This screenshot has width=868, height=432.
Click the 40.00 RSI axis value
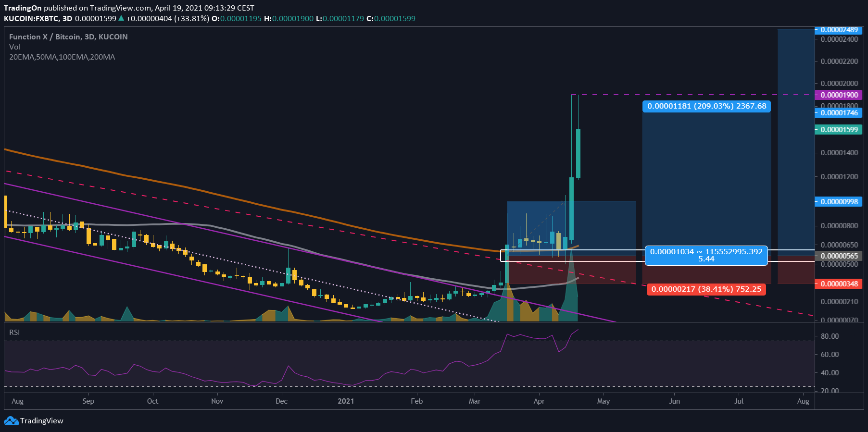pyautogui.click(x=830, y=373)
